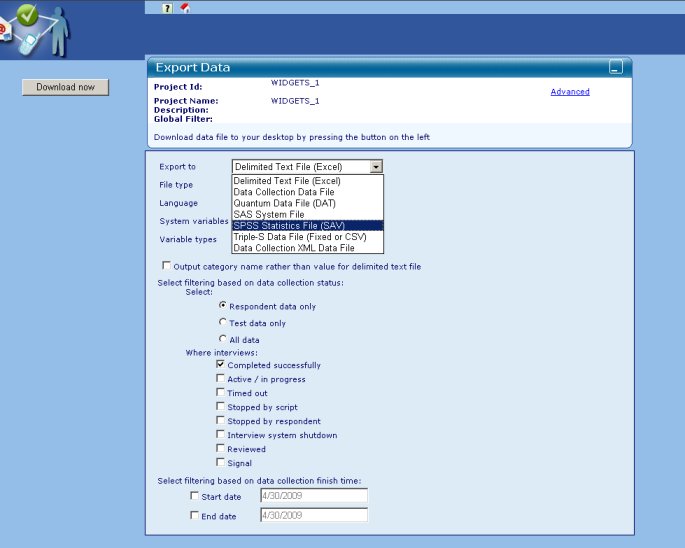The height and width of the screenshot is (548, 685).
Task: Choose Quantum Data File (DAT) option
Action: coord(308,203)
